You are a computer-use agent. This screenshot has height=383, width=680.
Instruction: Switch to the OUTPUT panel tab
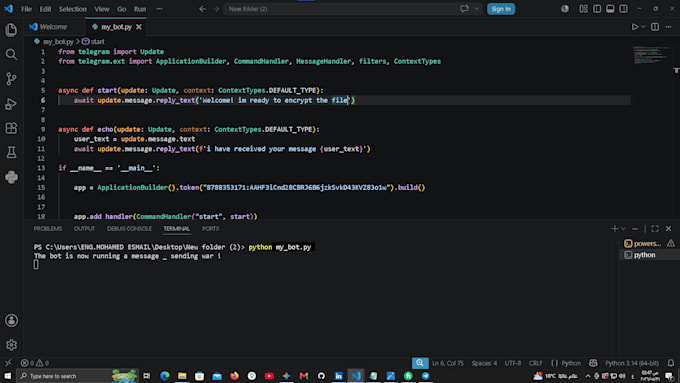[x=84, y=229]
